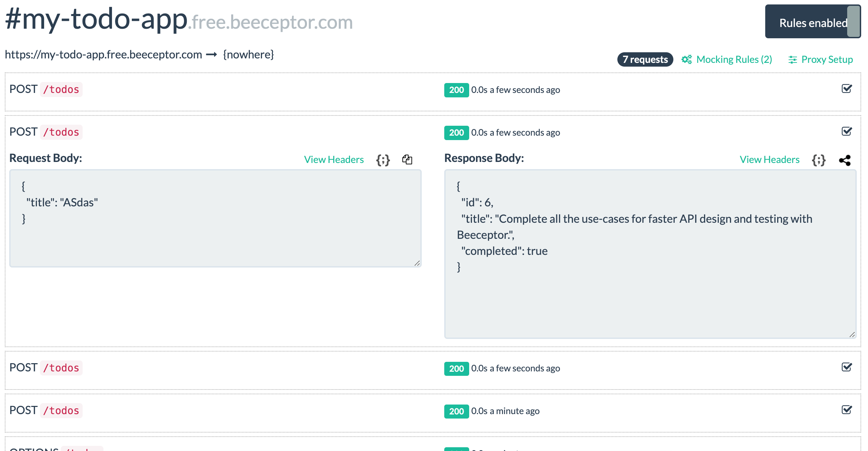The width and height of the screenshot is (868, 451).
Task: Open Mocking Rules (2)
Action: (x=734, y=59)
